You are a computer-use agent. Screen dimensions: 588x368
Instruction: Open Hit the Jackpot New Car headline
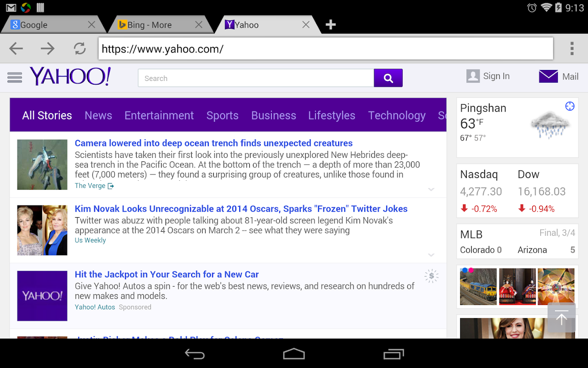pos(167,274)
